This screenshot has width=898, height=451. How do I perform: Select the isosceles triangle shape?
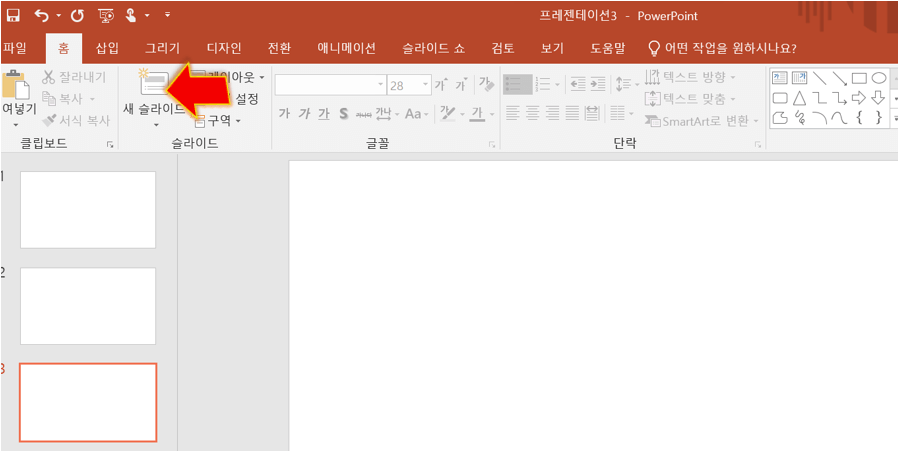799,98
